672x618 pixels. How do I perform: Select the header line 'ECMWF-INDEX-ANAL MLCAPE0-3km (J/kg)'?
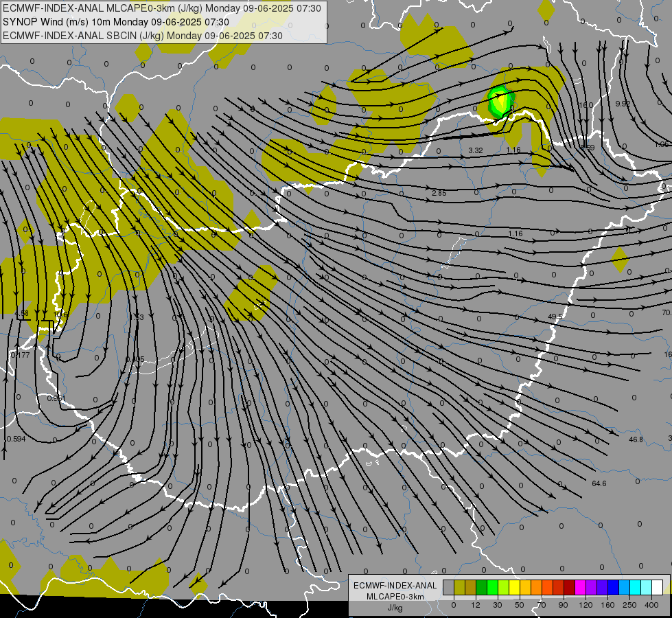tap(104, 8)
